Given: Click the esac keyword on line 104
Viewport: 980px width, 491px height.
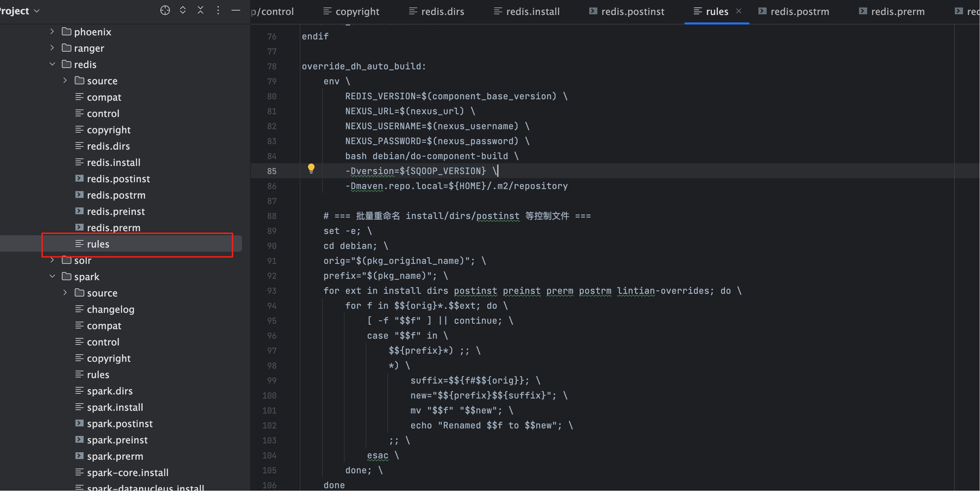Looking at the screenshot, I should [378, 455].
